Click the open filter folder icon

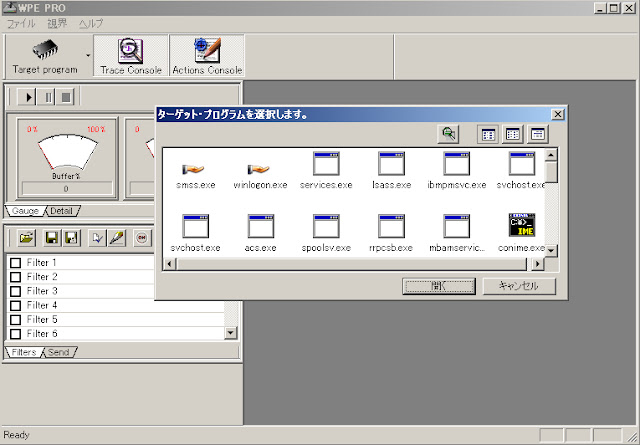[x=27, y=238]
